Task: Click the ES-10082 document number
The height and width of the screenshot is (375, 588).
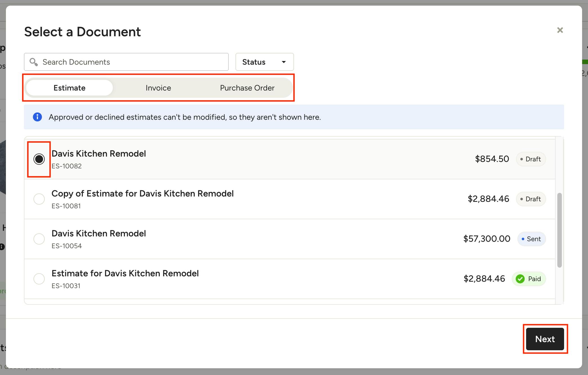Action: click(67, 166)
